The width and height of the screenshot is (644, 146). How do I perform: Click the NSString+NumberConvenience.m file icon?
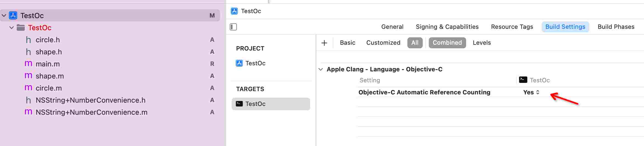click(28, 112)
